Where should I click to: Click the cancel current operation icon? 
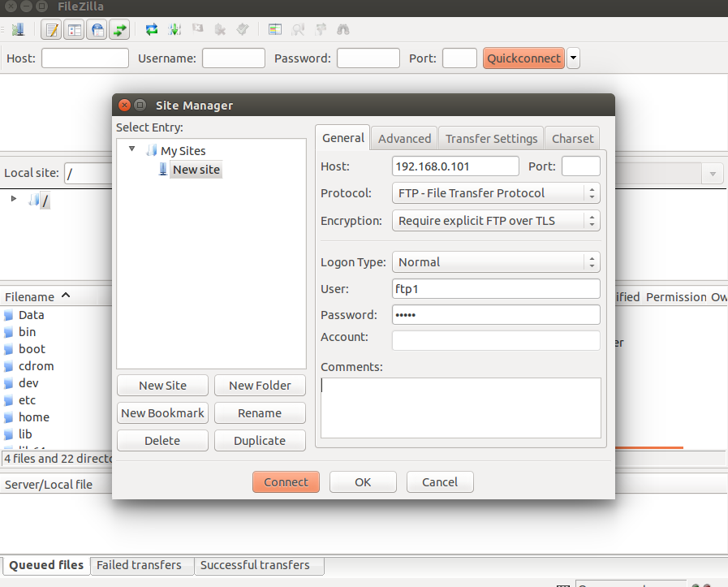point(197,30)
